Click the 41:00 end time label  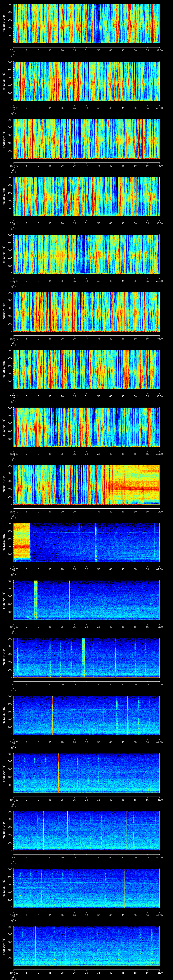pyautogui.click(x=159, y=569)
